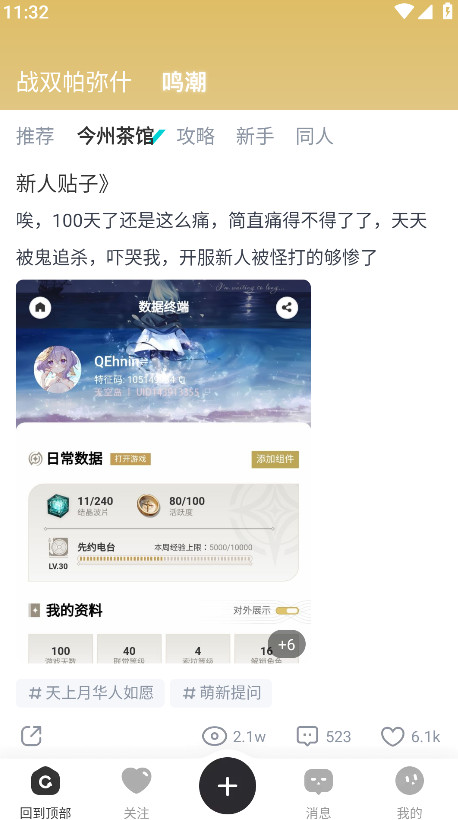Image resolution: width=458 pixels, height=820 pixels.
Task: Open comments via the 523 comment icon
Action: pos(307,736)
